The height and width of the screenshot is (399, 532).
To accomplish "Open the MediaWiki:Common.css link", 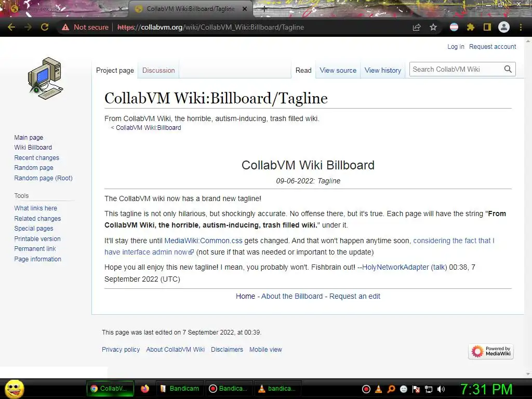I will tap(203, 241).
